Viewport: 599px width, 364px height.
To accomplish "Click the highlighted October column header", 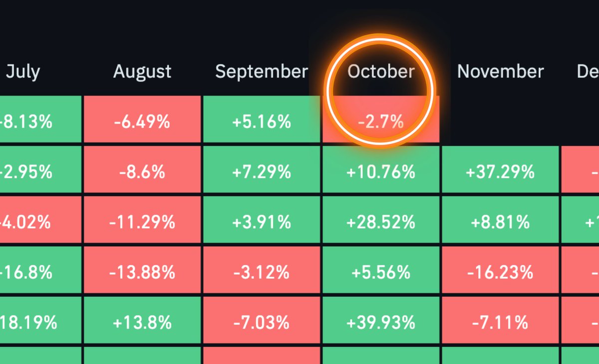I will (381, 71).
